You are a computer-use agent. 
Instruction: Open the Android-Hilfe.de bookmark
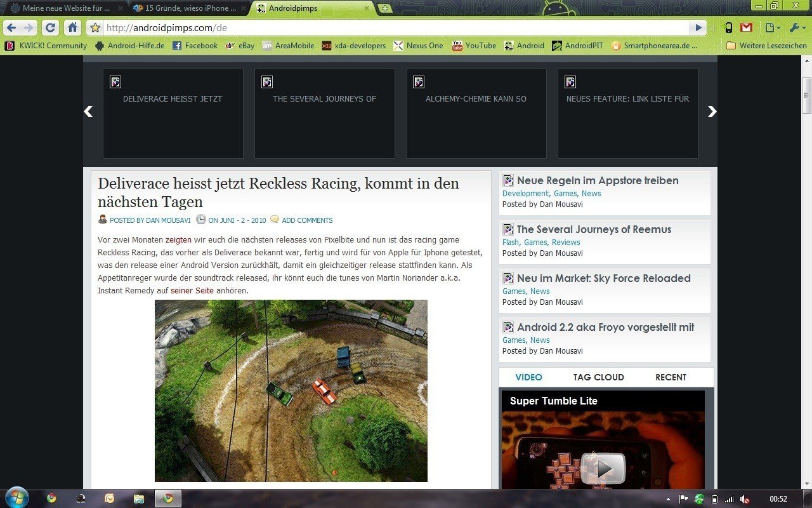[x=129, y=46]
